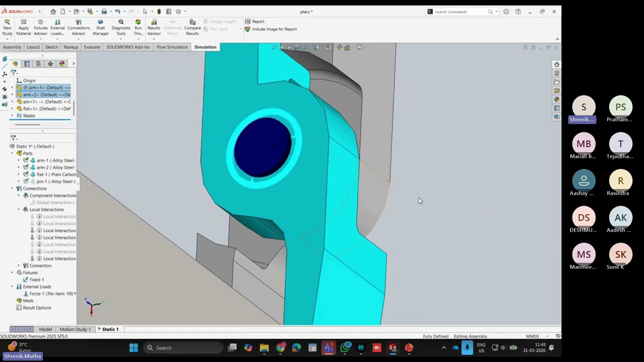The width and height of the screenshot is (644, 362).
Task: Select the Motion Study 1 tab
Action: [75, 329]
